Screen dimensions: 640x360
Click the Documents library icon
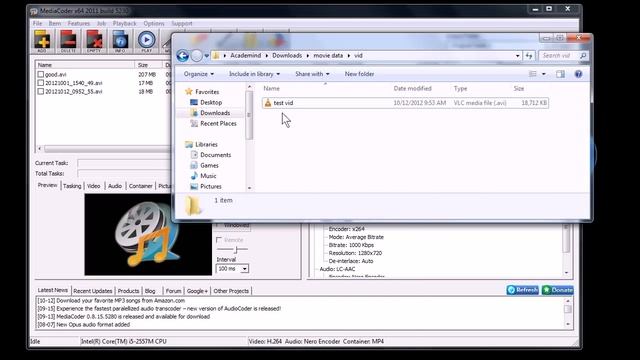pyautogui.click(x=194, y=155)
